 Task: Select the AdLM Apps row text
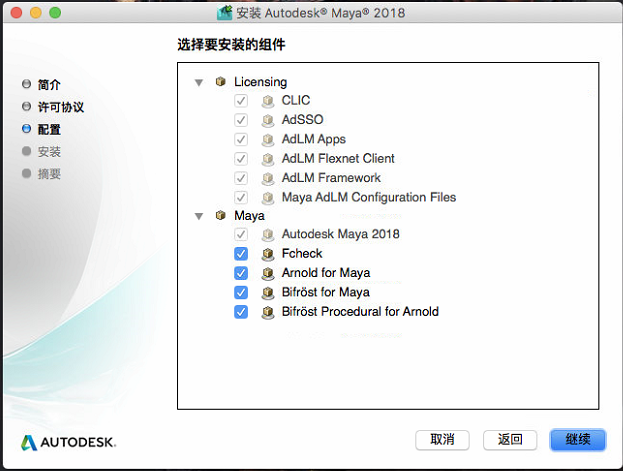[314, 139]
